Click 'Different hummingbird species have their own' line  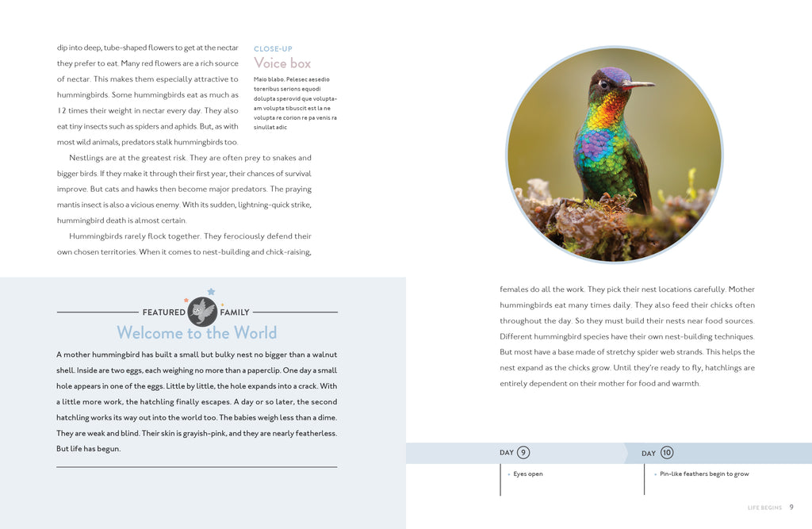click(x=627, y=337)
